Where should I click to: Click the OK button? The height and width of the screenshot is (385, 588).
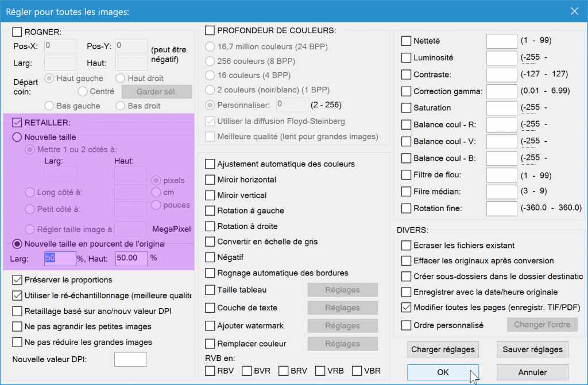(x=443, y=372)
